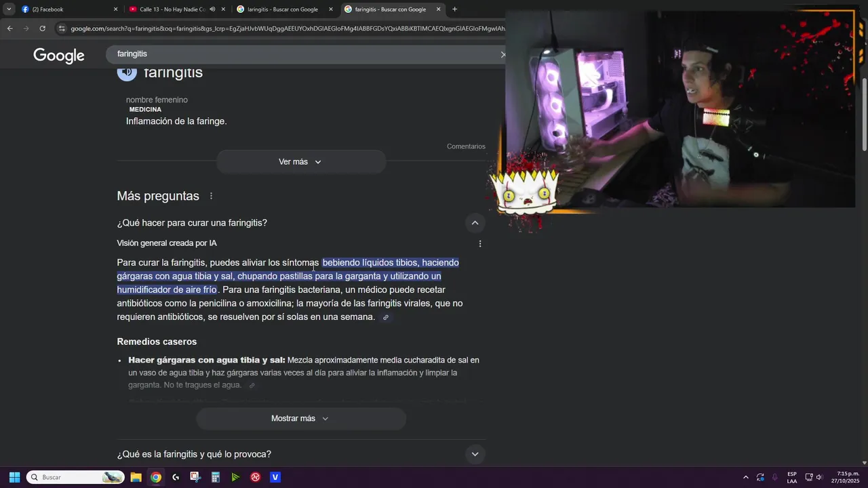Mute the Calle 13 tab audio icon
The width and height of the screenshot is (868, 488).
click(x=212, y=9)
